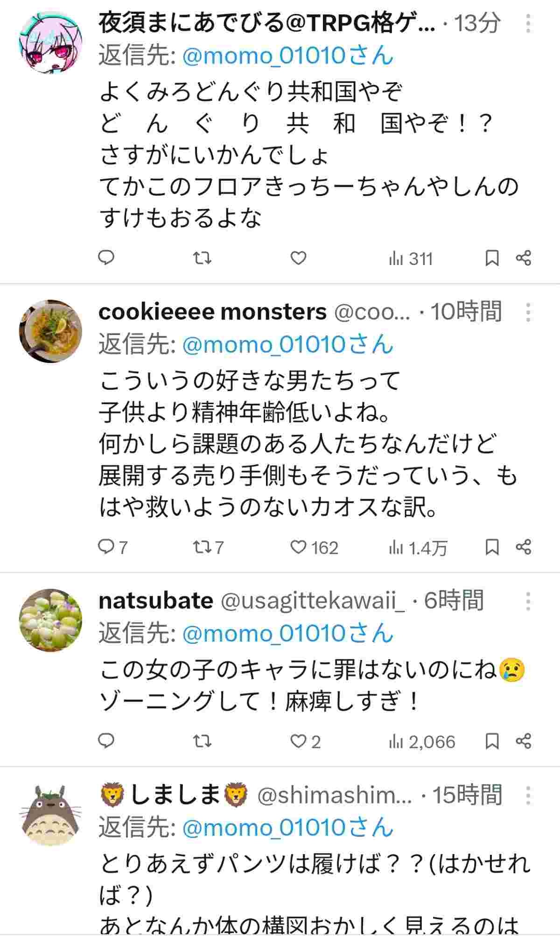Open natsubate's profile avatar
Screen dimensions: 560x936
coord(50,620)
